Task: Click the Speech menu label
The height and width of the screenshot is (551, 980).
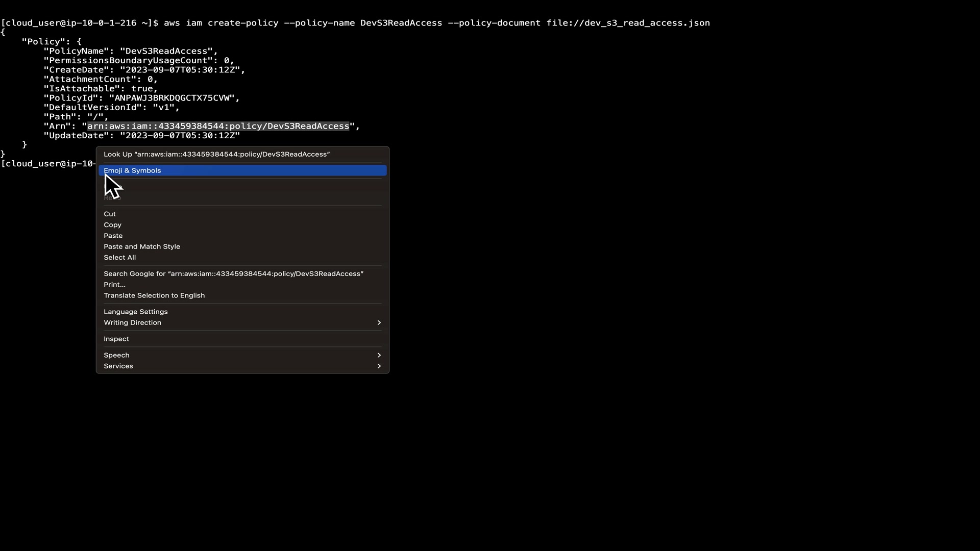Action: pyautogui.click(x=116, y=355)
